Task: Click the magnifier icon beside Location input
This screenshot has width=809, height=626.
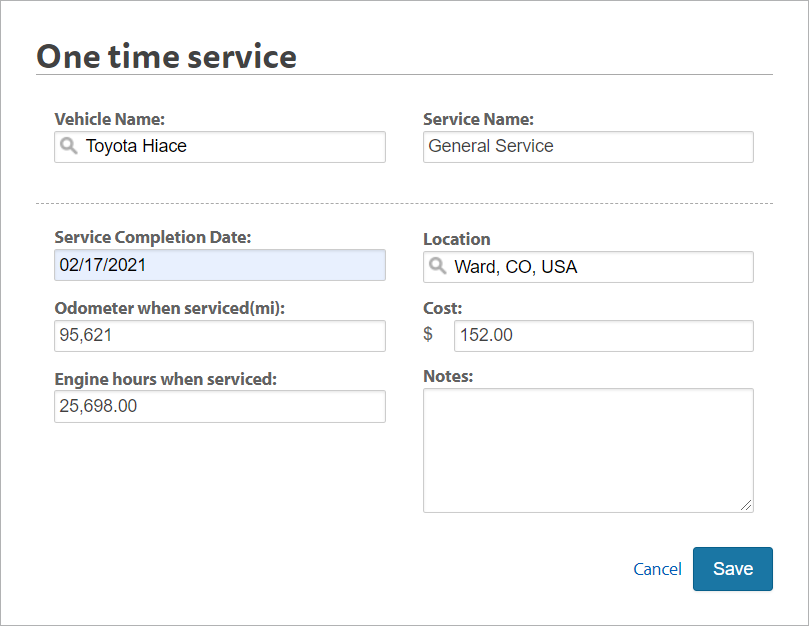Action: pyautogui.click(x=438, y=267)
